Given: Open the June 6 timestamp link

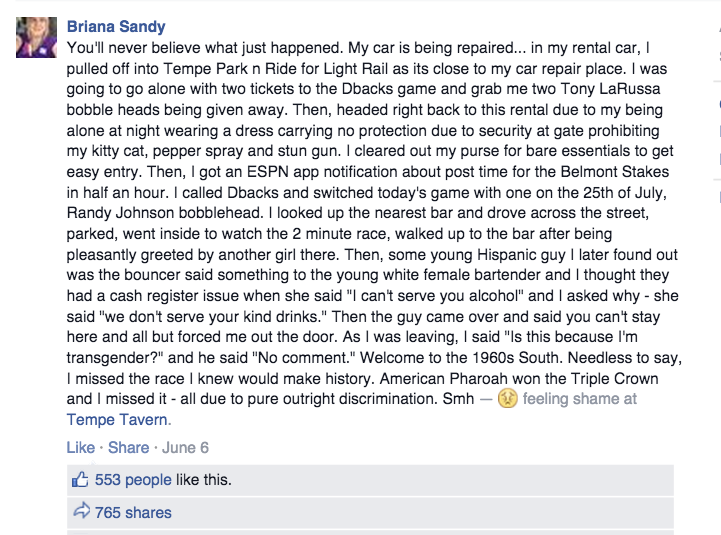Looking at the screenshot, I should tap(184, 447).
